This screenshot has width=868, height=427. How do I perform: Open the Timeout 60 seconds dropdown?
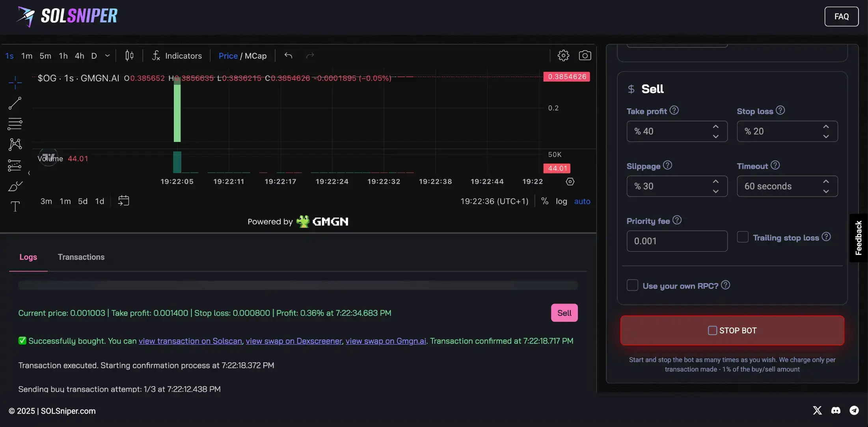pyautogui.click(x=787, y=186)
